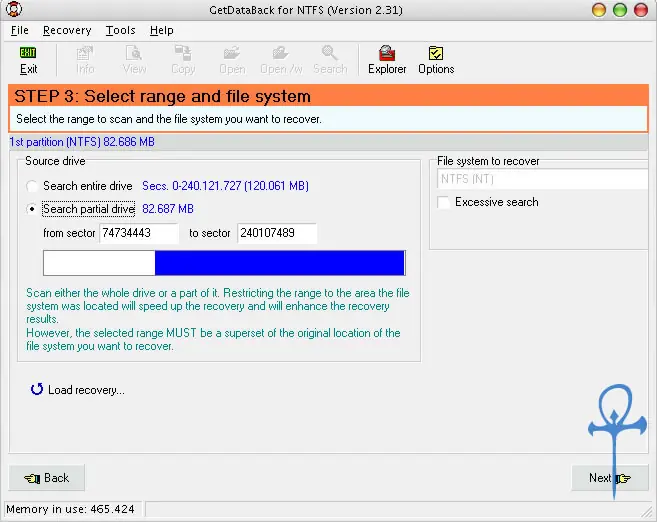Image resolution: width=657 pixels, height=522 pixels.
Task: Click the Secs. 0-240.121.727 (120.061 MB) text
Action: 225,186
